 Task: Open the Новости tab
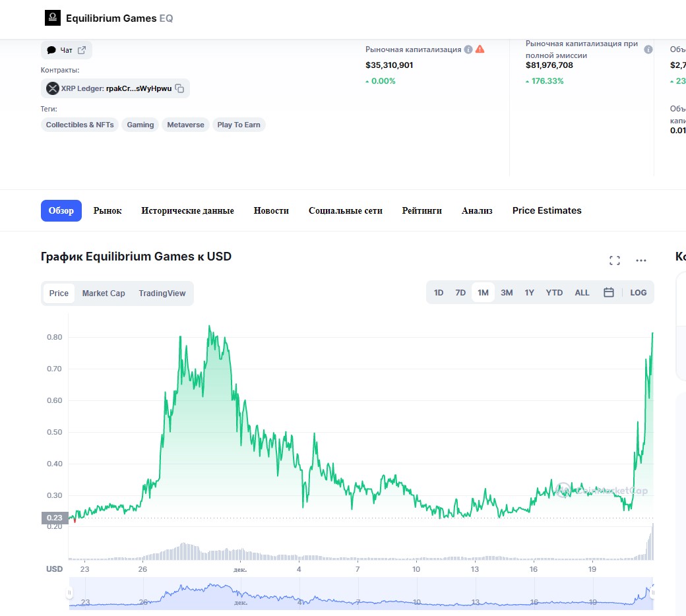pyautogui.click(x=271, y=211)
